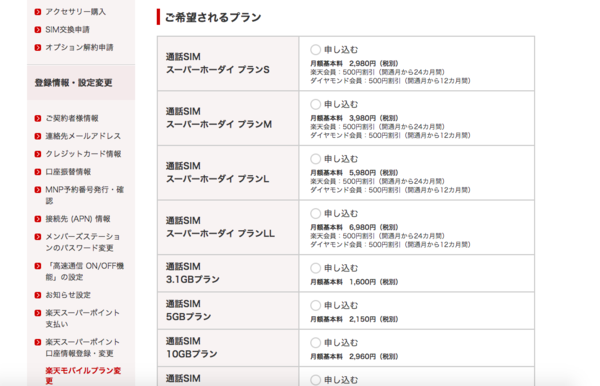The width and height of the screenshot is (600, 386).
Task: Click red arrow icon beside 連絡先メールアドレス
Action: pos(38,136)
